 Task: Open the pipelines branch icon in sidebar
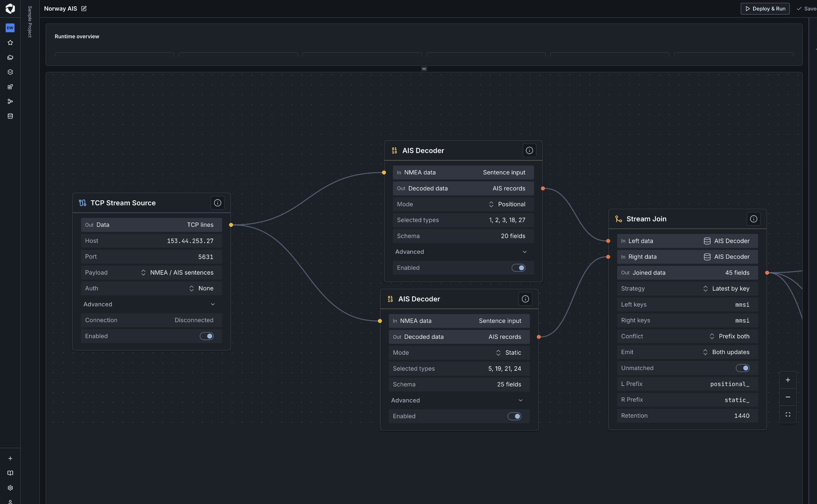[10, 101]
